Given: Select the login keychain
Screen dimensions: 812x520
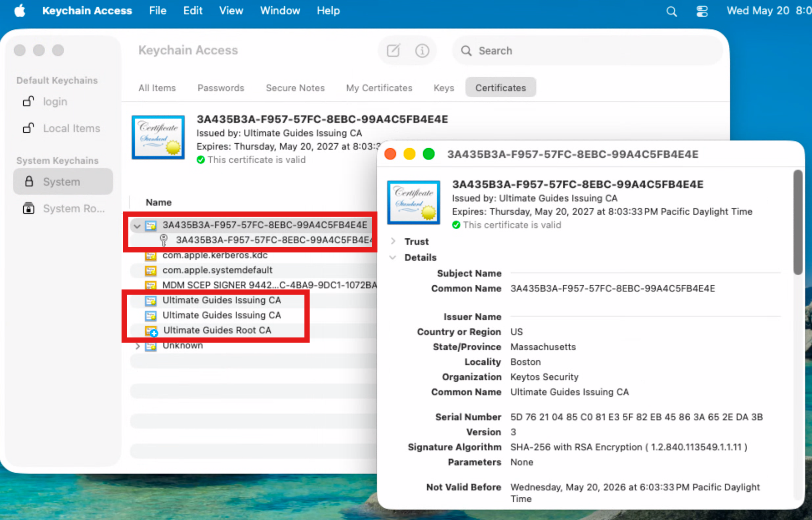Looking at the screenshot, I should coord(63,102).
